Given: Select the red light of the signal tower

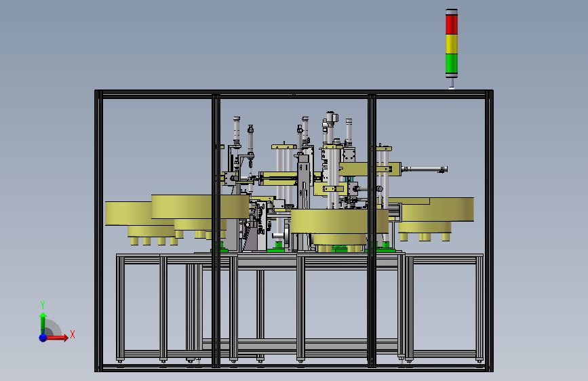Looking at the screenshot, I should [452, 25].
